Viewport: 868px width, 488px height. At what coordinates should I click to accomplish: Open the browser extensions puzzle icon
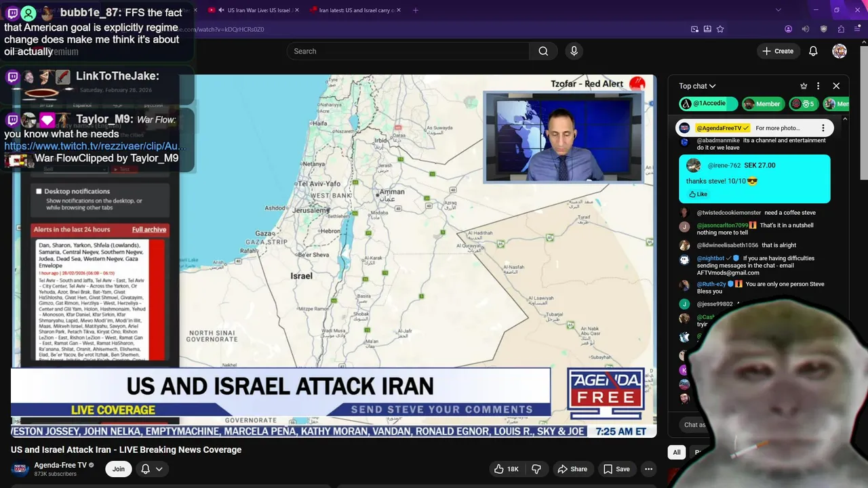pos(841,29)
